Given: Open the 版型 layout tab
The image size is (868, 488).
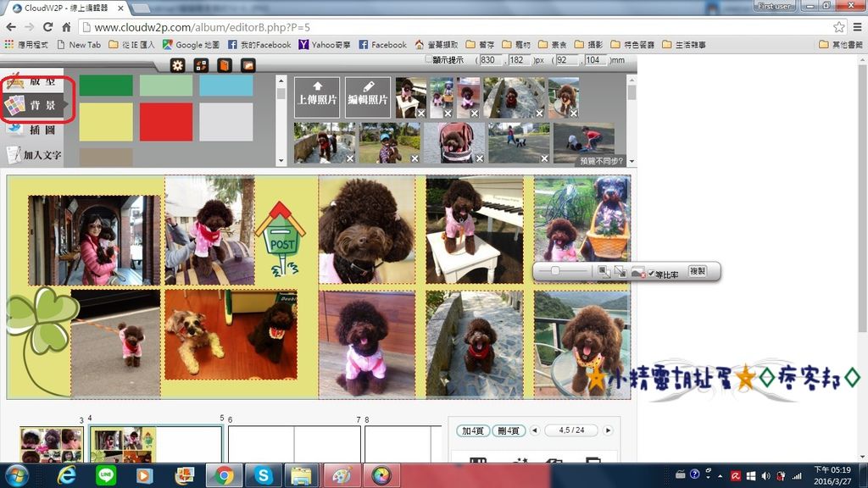Looking at the screenshot, I should pos(34,81).
